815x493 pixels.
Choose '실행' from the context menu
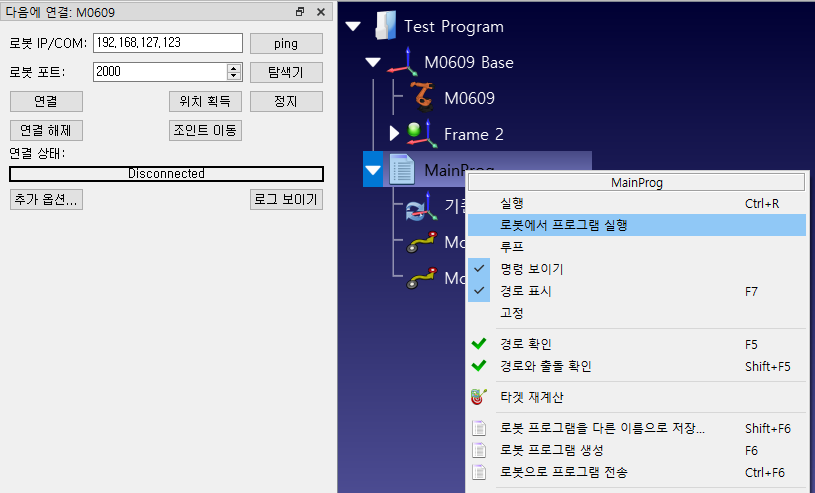click(x=637, y=203)
